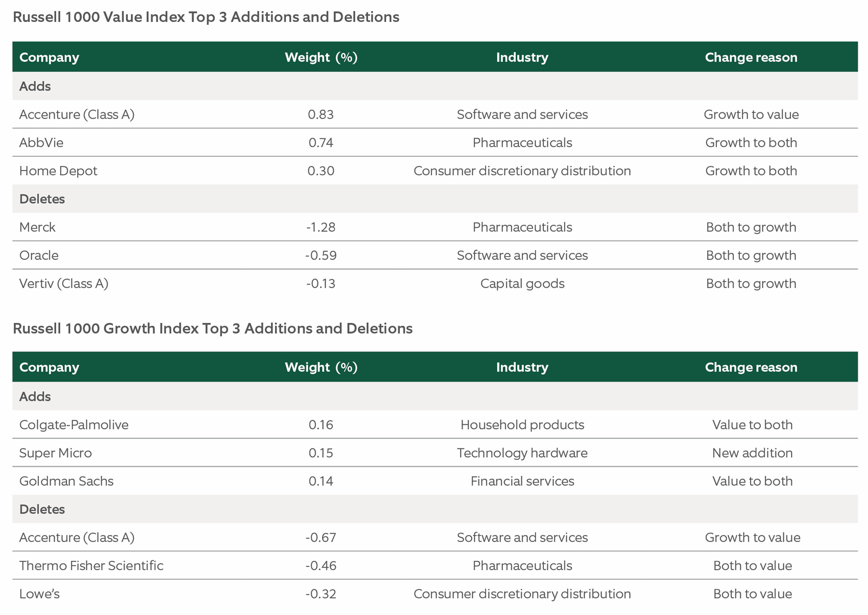Select Value to both in the Goldman Sachs row
Viewport: 868px width, 615px height.
tap(753, 481)
